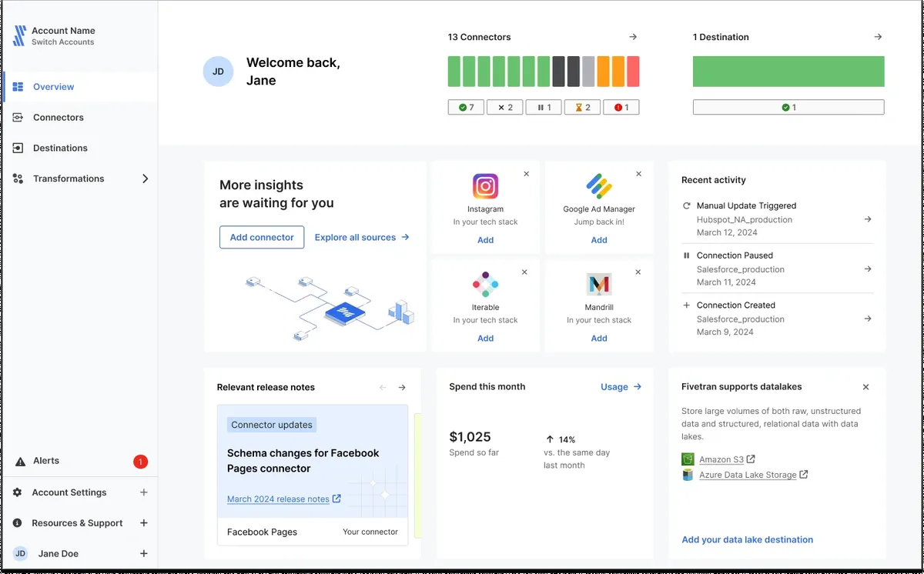
Task: Click the Iterable logo icon
Action: 485,285
